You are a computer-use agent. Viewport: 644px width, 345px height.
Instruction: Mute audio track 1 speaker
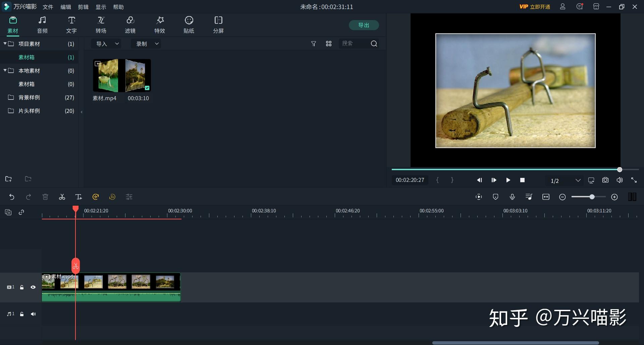pyautogui.click(x=33, y=314)
